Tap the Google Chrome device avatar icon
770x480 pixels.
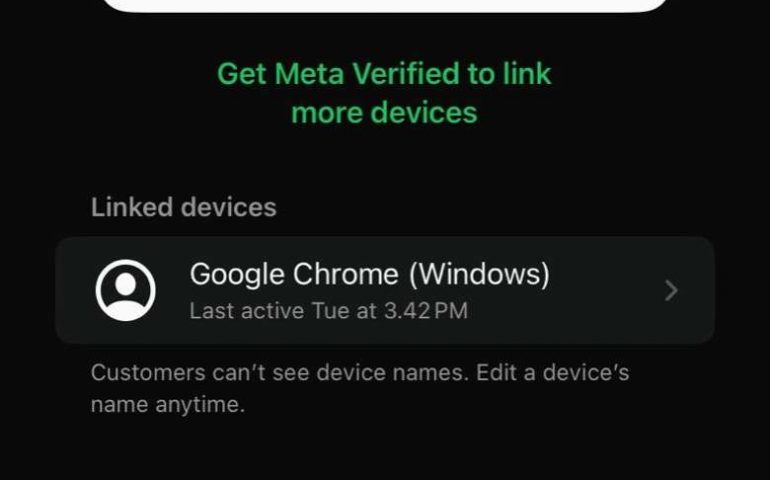point(126,290)
